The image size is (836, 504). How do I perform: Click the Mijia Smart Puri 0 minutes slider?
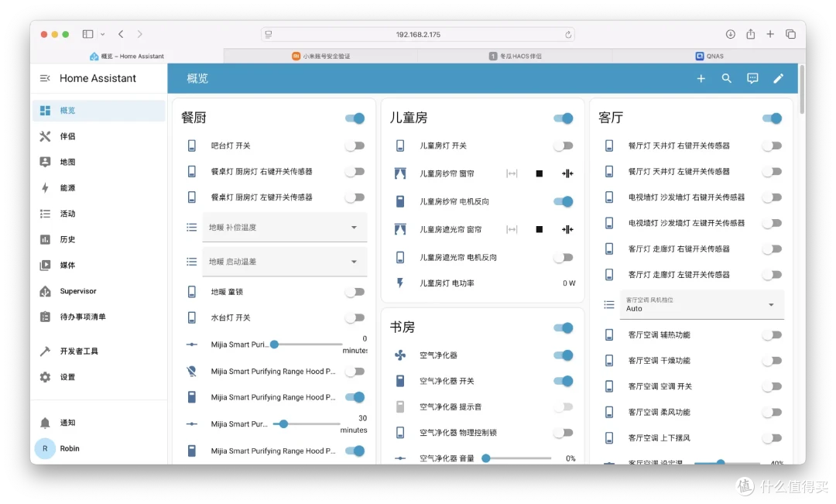tap(307, 345)
